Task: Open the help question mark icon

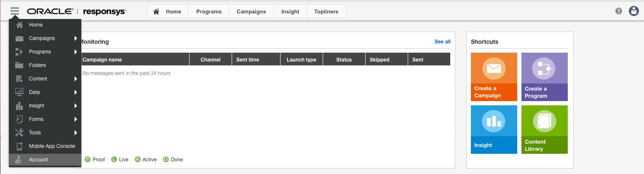Action: click(x=618, y=11)
